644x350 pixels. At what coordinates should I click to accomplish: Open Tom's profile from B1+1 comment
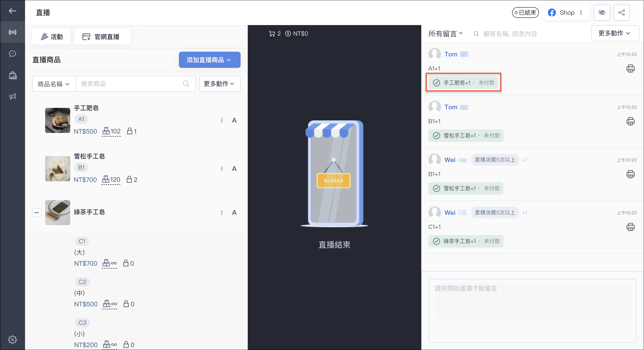[x=451, y=107]
